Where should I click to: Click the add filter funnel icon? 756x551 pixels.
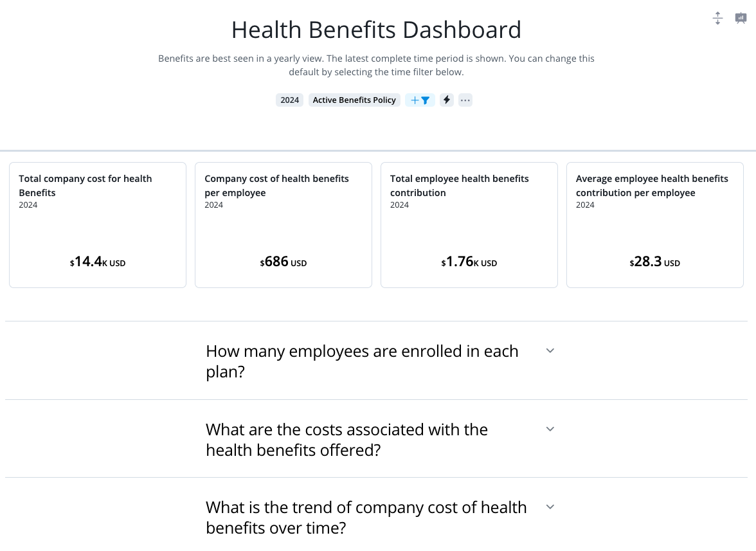[420, 100]
